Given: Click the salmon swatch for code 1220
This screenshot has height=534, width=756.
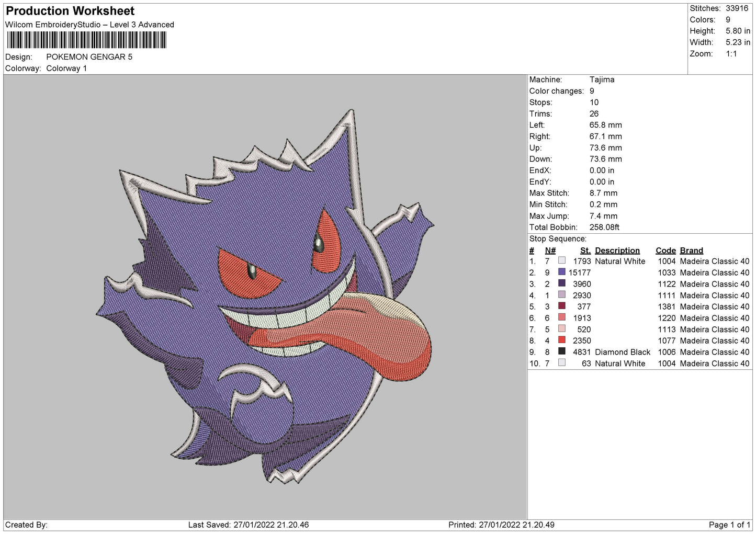Looking at the screenshot, I should click(562, 317).
